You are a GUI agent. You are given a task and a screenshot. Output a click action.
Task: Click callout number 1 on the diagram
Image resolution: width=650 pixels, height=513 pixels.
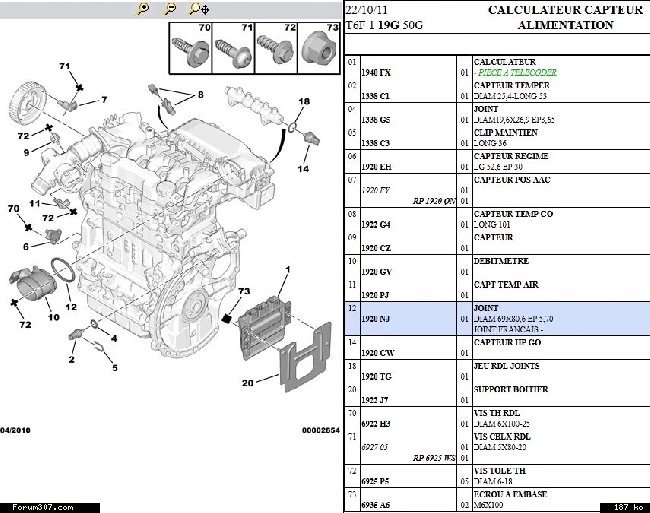pyautogui.click(x=288, y=269)
